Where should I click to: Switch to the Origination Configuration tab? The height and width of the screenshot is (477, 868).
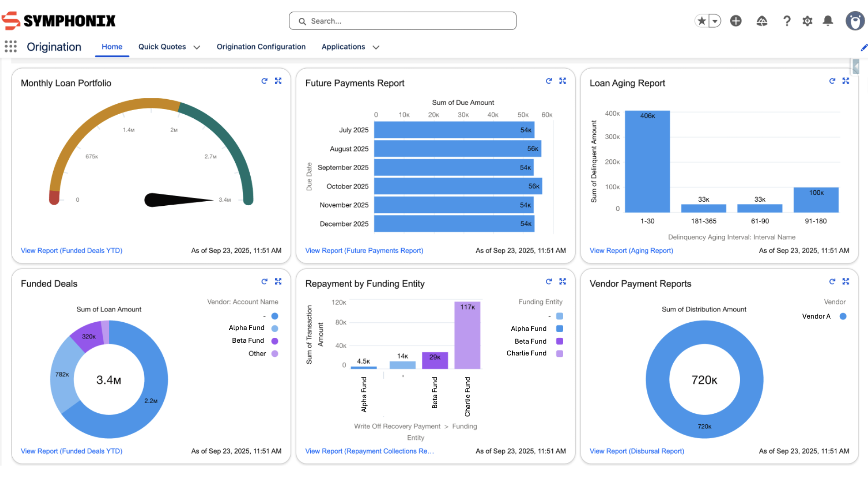[x=261, y=46]
